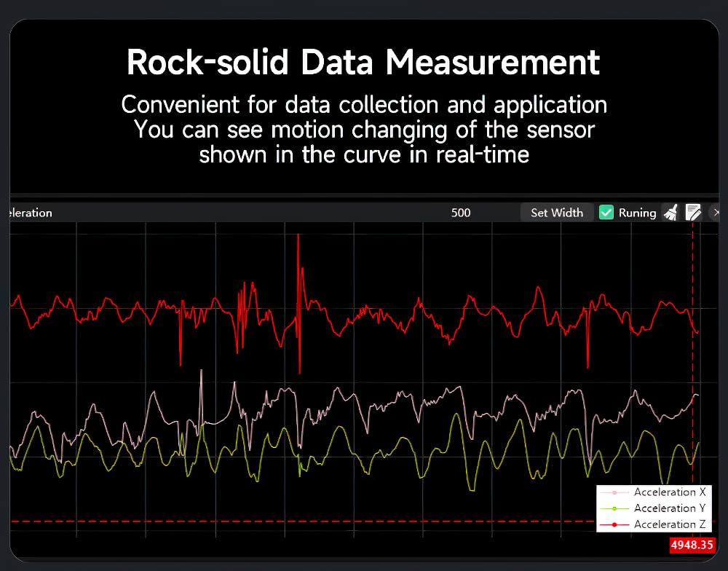The image size is (728, 571).
Task: Click the horizontal red dashed threshold line
Action: pos(291,521)
